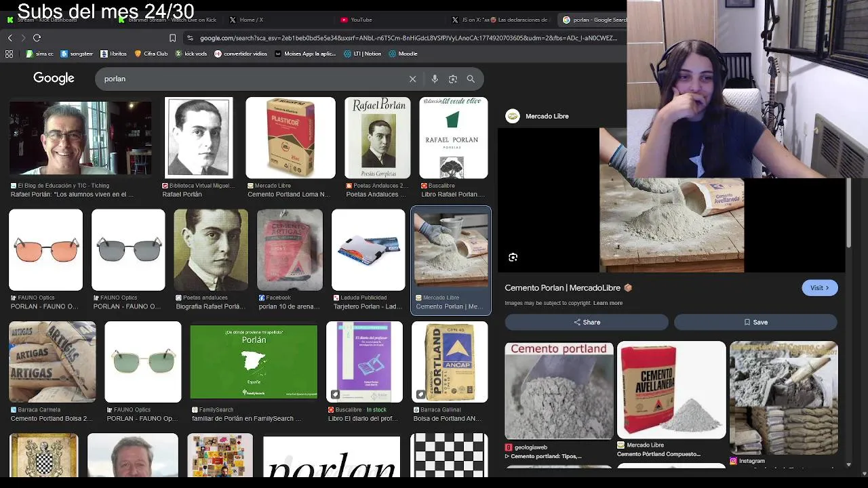This screenshot has width=868, height=488.
Task: Open the orange-lens PORLAN FAUNO glasses image
Action: pos(45,250)
